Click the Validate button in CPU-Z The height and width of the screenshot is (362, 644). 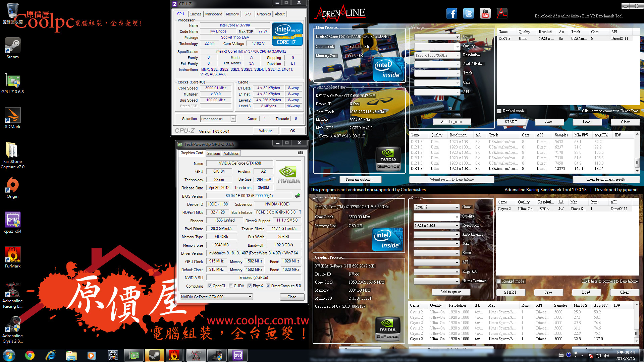click(265, 131)
